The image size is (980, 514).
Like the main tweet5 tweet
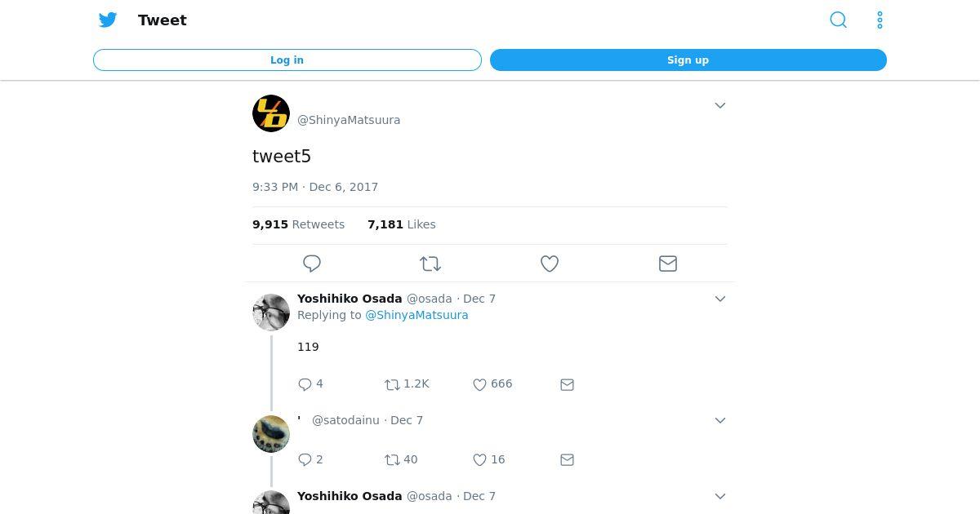(x=550, y=264)
